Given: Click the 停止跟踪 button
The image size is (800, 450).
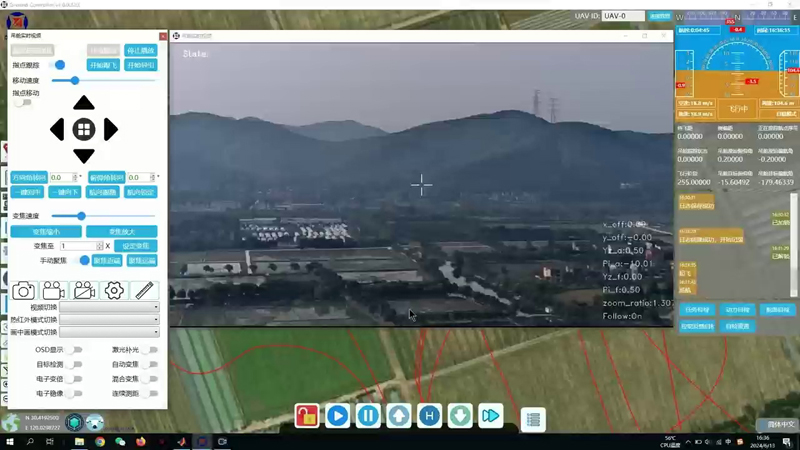Looking at the screenshot, I should click(140, 51).
